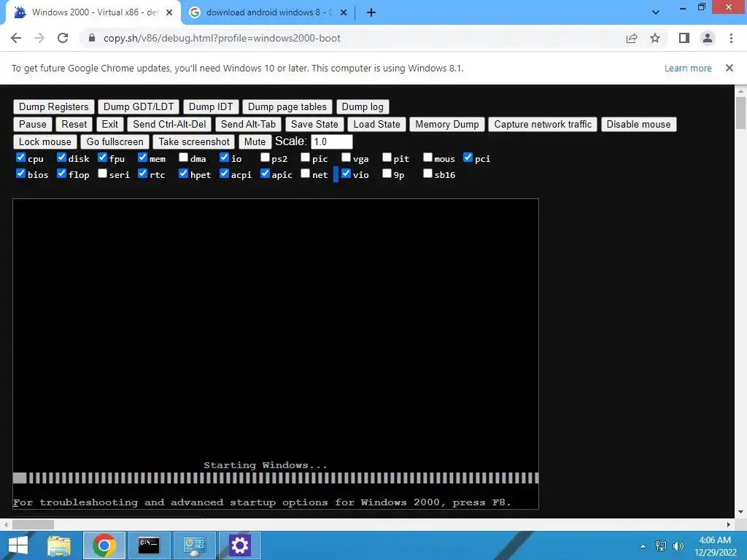Enable the ps2 log checkbox
The image size is (747, 560).
click(x=265, y=157)
